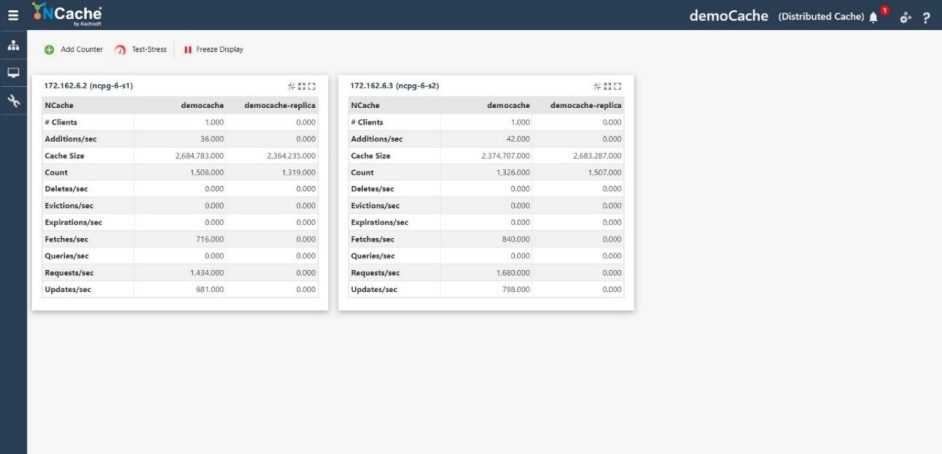Screen dimensions: 942x454
Task: Click the fullscreen brackets icon on the 172.162.6.3 panel
Action: 617,86
